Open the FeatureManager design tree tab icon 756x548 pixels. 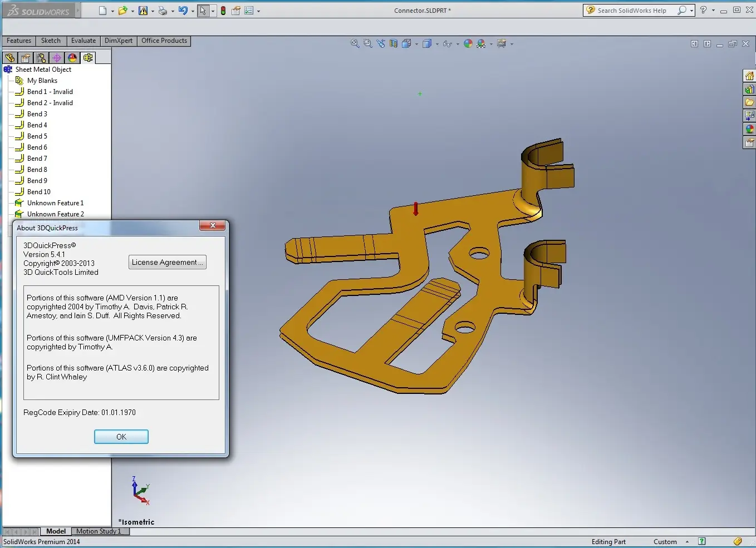pos(10,58)
